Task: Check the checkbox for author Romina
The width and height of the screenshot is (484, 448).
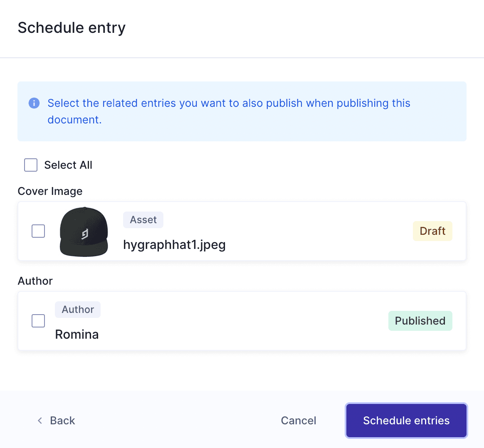Action: (x=38, y=320)
